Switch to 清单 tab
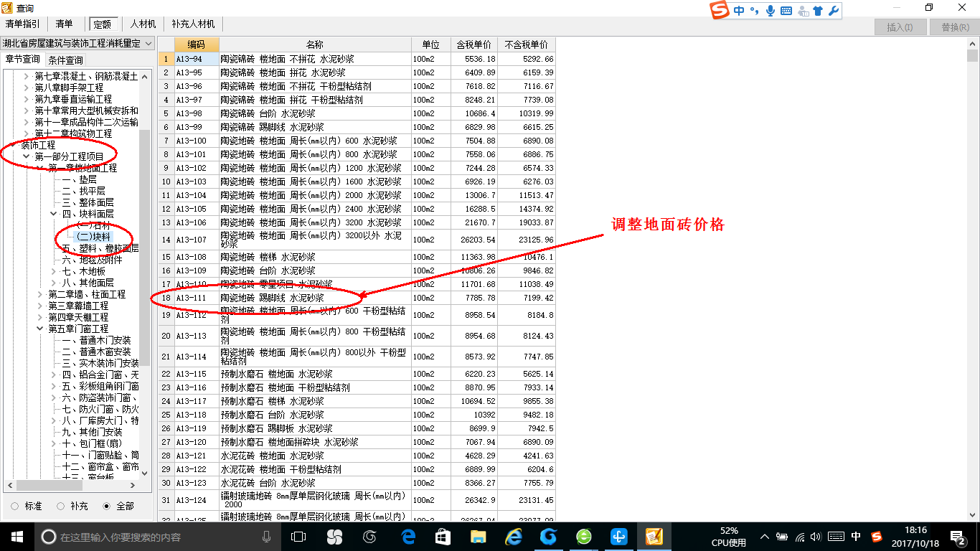 coord(65,24)
